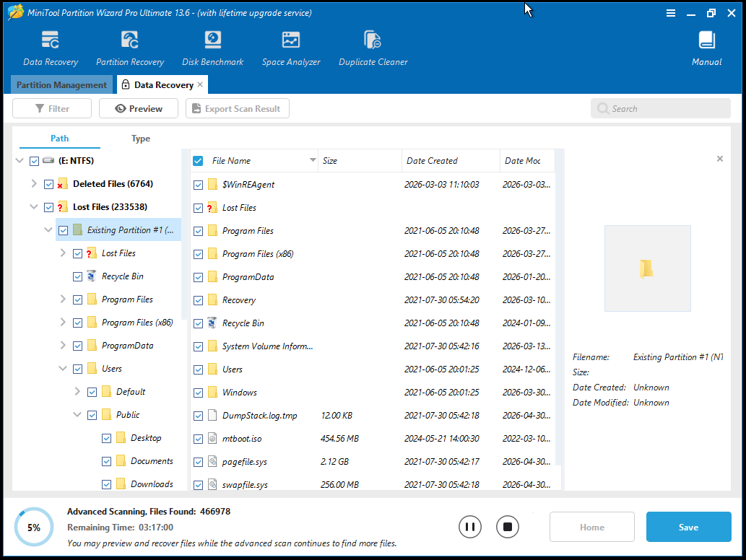Viewport: 746px width, 560px height.
Task: Sort by Date Created column header
Action: click(x=451, y=161)
